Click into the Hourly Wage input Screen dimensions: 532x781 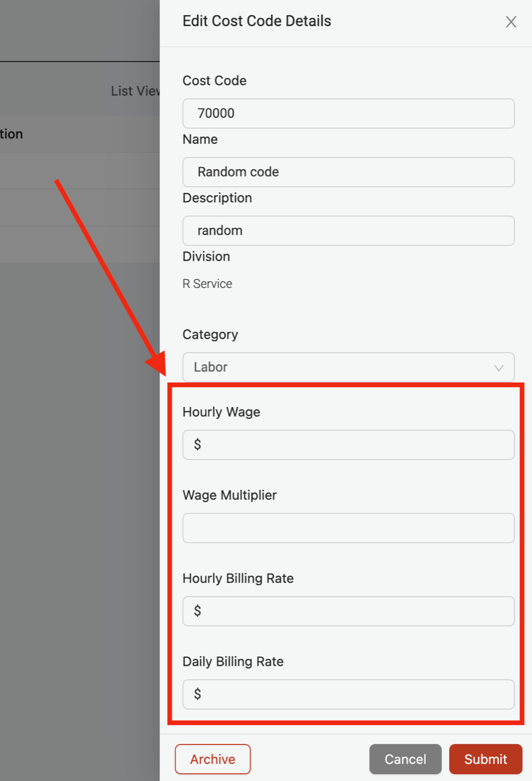348,445
